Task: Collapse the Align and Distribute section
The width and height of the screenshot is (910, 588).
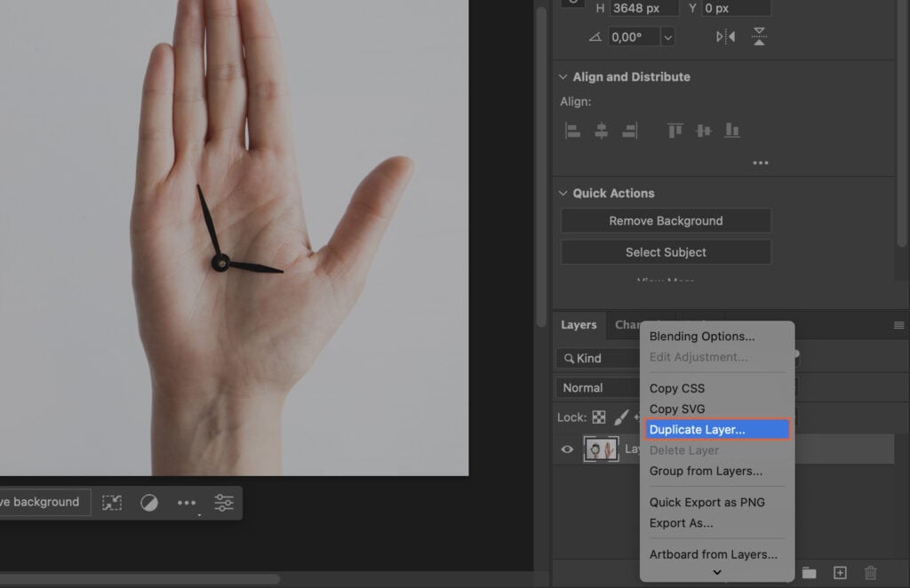Action: click(x=562, y=76)
